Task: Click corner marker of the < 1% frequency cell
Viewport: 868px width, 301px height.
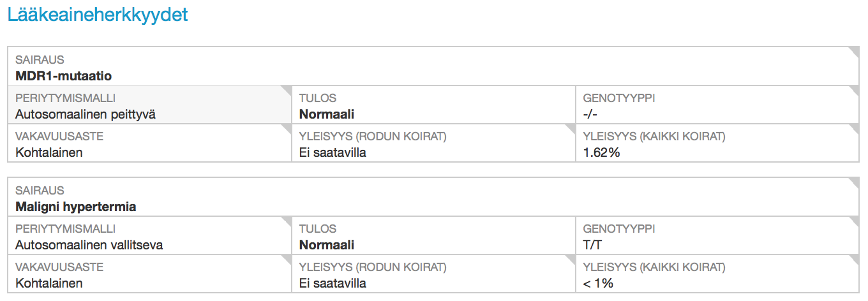Action: pos(854,260)
